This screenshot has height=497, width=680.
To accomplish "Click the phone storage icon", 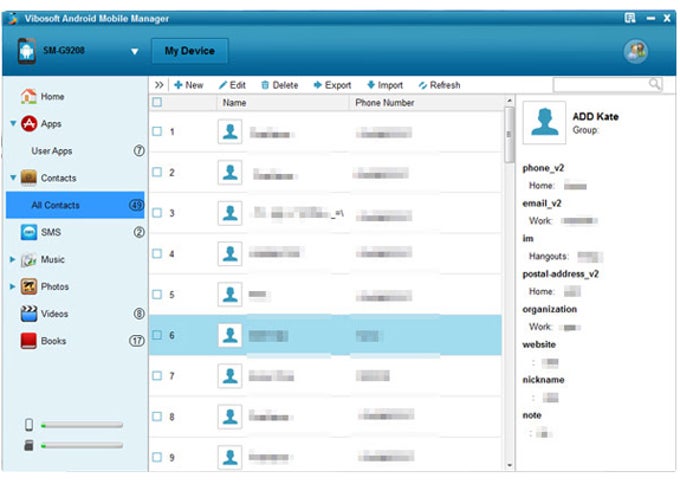I will coord(29,425).
